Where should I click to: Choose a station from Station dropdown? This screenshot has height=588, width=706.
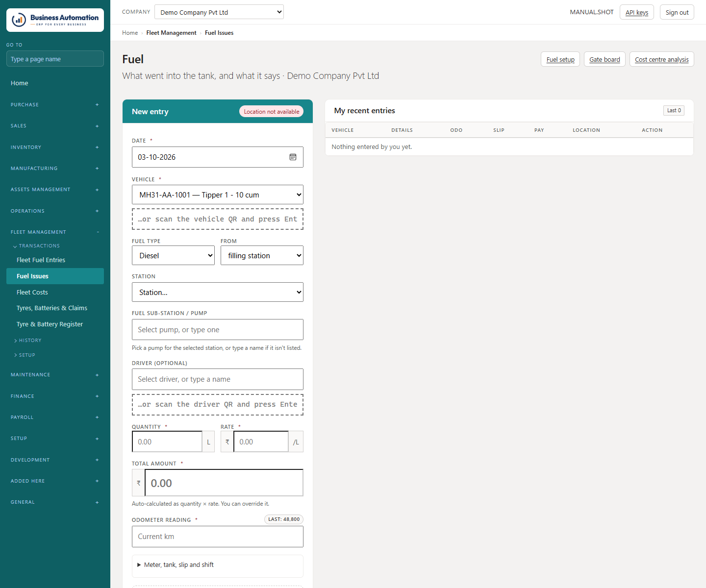pos(218,292)
